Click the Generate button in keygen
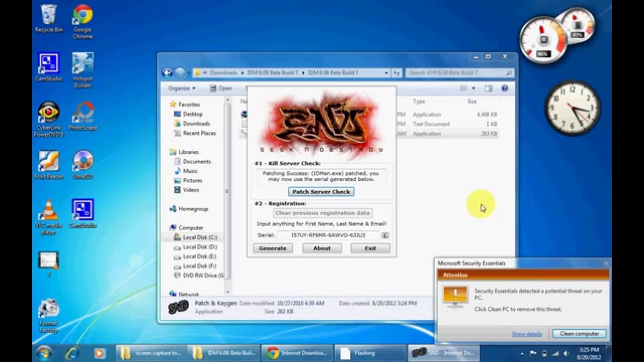This screenshot has width=644, height=362. point(272,248)
